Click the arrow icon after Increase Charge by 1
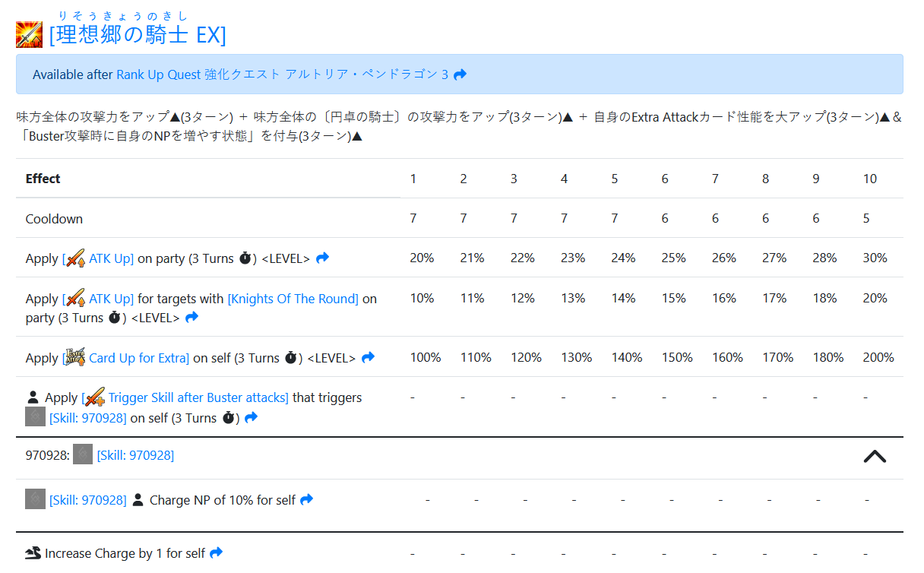The image size is (924, 573). point(216,552)
